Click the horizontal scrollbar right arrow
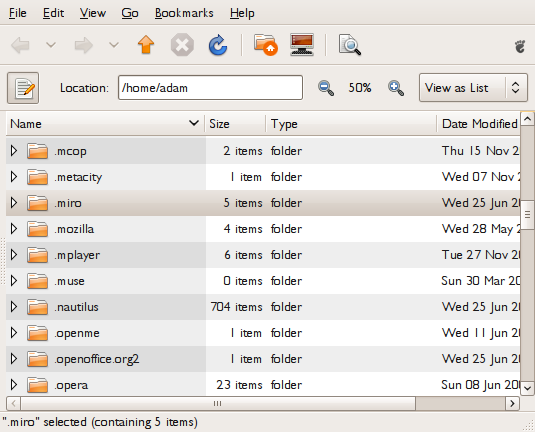Image resolution: width=535 pixels, height=432 pixels. tap(512, 404)
